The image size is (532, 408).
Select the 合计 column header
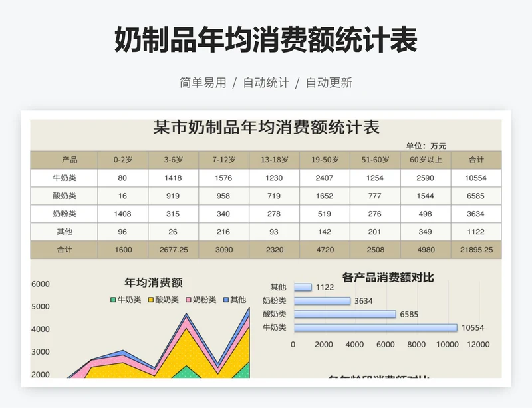476,160
